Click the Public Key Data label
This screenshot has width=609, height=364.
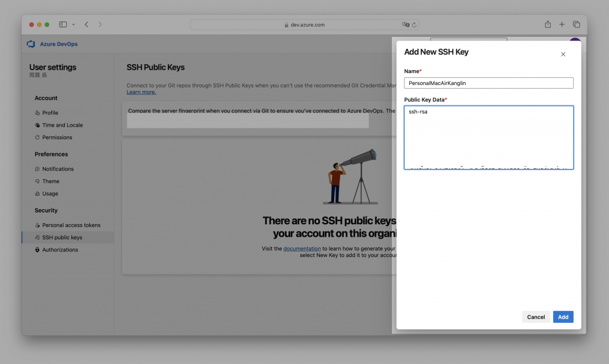click(x=424, y=100)
